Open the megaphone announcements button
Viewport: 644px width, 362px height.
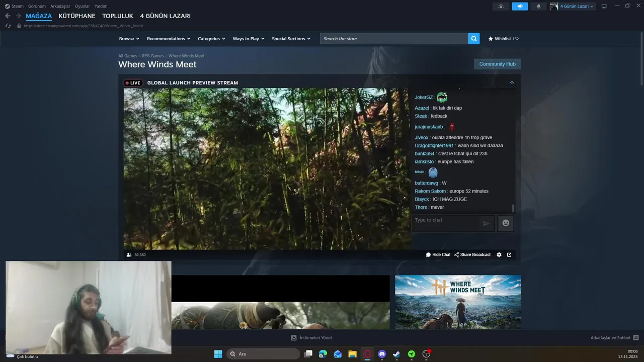(x=520, y=7)
